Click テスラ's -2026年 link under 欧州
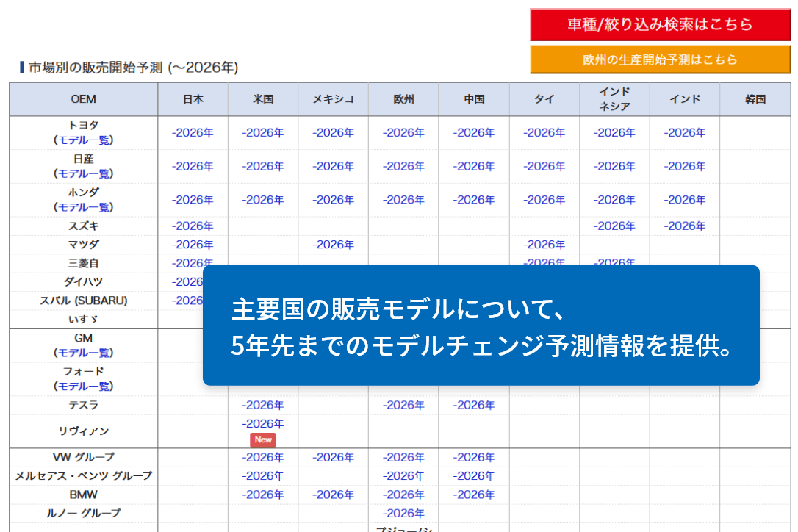798x532 pixels. 403,405
